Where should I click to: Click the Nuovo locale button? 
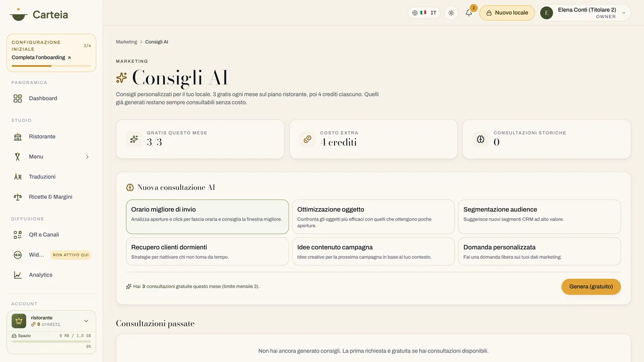(507, 13)
